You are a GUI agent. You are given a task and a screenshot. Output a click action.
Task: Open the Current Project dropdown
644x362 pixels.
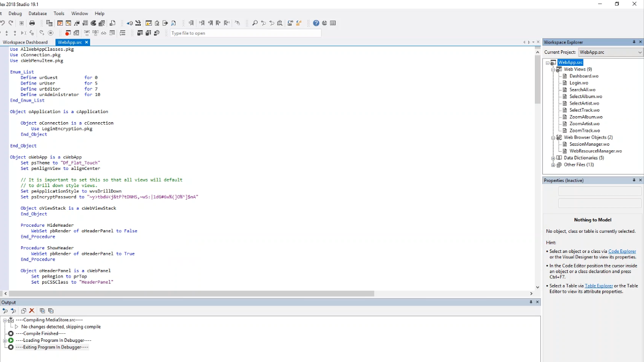(x=639, y=52)
